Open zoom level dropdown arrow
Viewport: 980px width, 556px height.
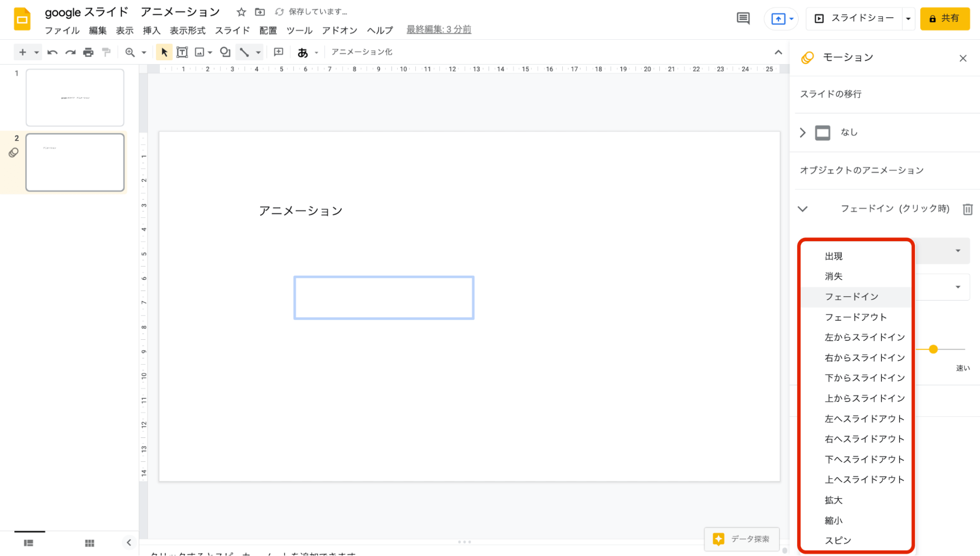click(x=144, y=52)
